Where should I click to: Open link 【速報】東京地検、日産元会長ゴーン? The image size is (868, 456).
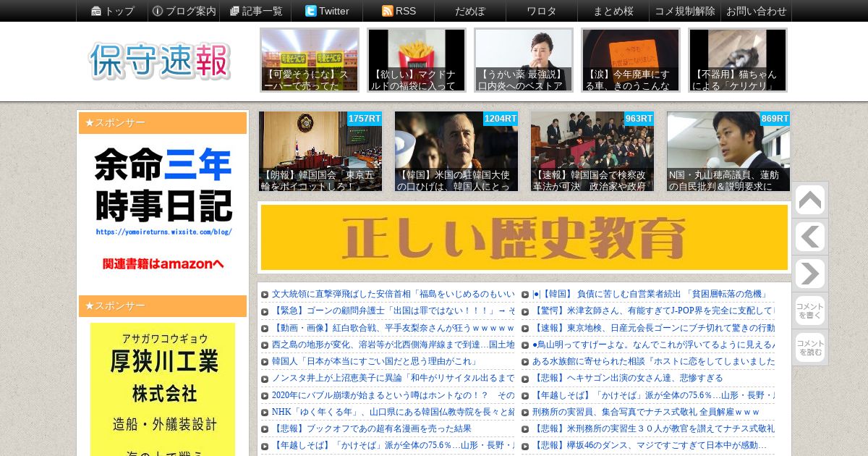pyautogui.click(x=653, y=328)
